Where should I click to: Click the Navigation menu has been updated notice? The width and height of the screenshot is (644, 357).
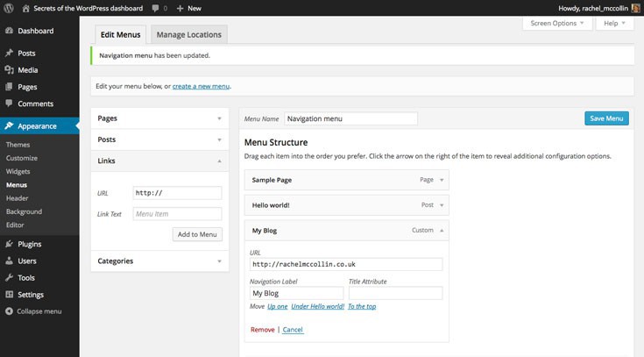click(362, 55)
